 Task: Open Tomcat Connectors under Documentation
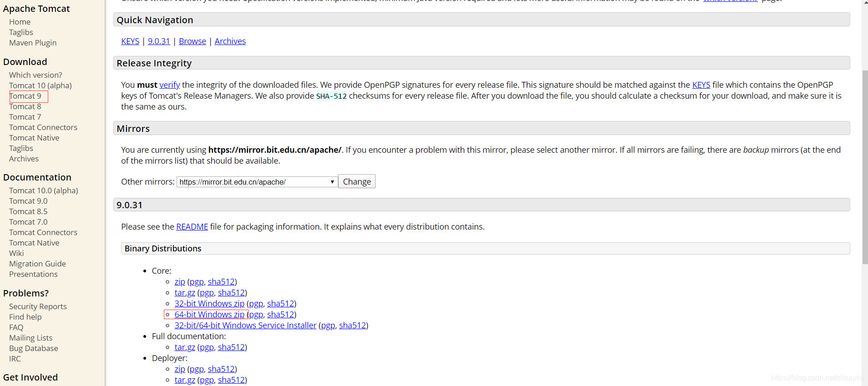pyautogui.click(x=43, y=232)
